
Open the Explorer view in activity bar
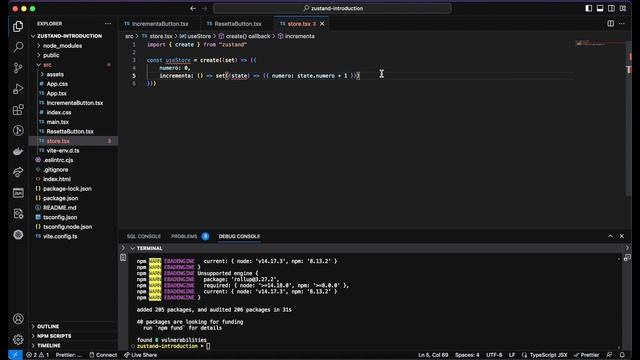(x=18, y=27)
